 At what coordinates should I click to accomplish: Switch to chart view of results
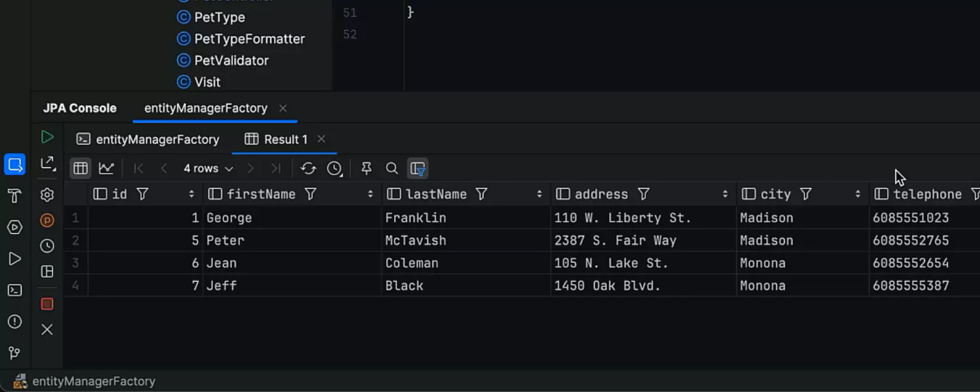click(x=106, y=169)
